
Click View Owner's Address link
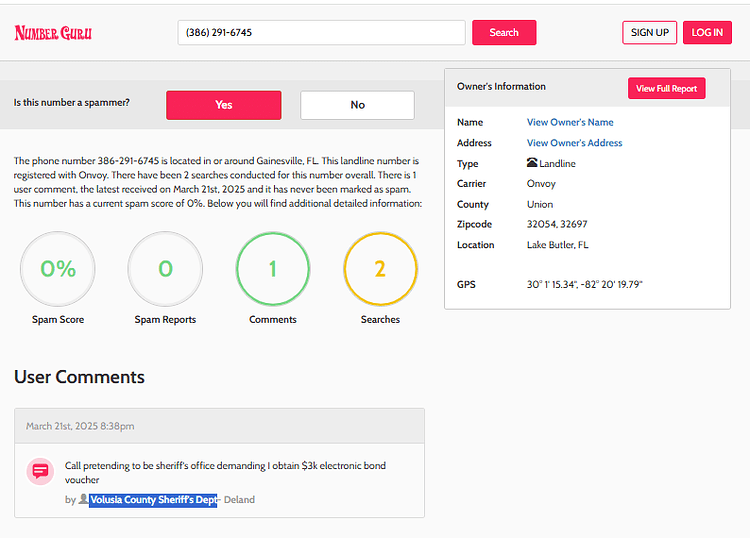pyautogui.click(x=574, y=143)
